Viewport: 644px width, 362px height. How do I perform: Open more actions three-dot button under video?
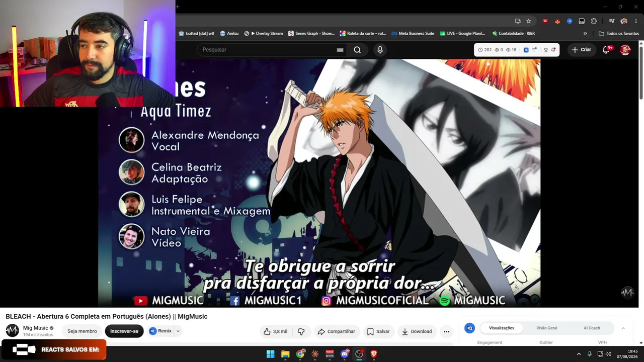(x=446, y=331)
